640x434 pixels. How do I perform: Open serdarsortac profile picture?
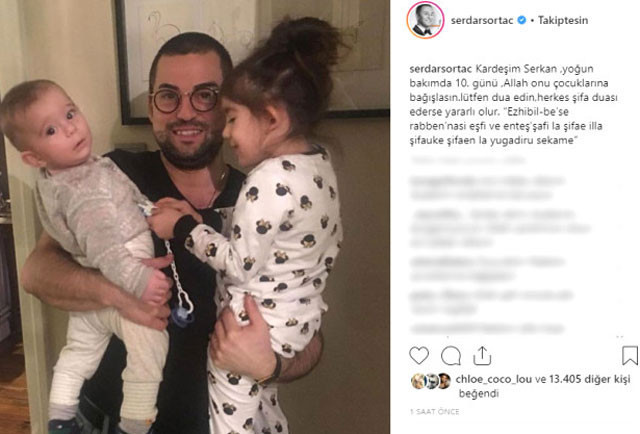[x=425, y=20]
